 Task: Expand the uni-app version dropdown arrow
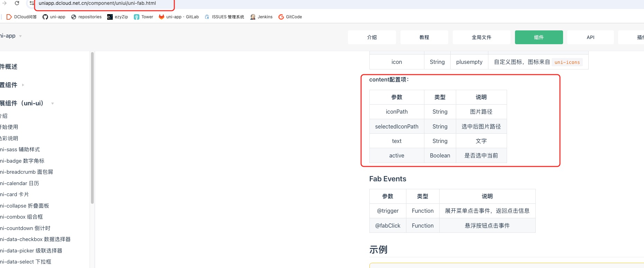tap(20, 36)
